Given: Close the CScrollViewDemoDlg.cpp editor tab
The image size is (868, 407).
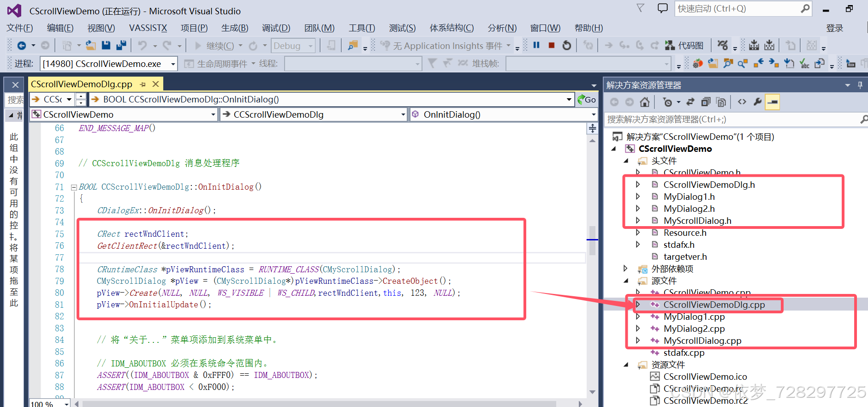Looking at the screenshot, I should (x=156, y=84).
